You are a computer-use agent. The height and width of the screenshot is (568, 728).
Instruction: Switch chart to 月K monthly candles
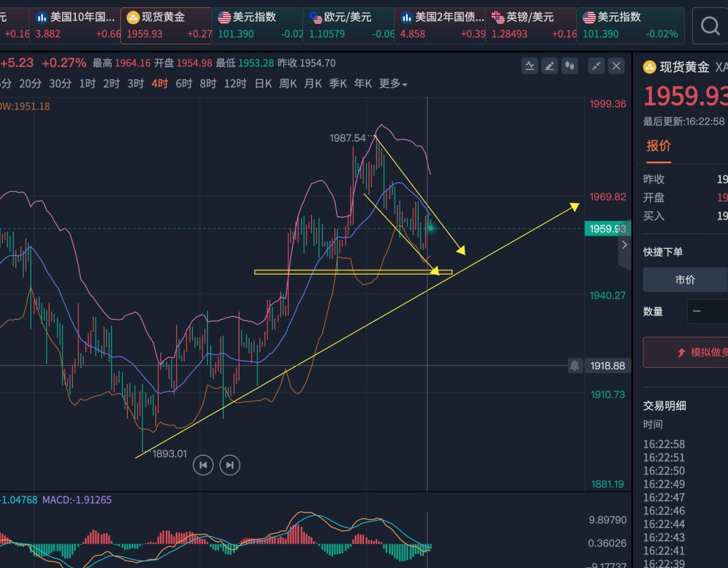coord(313,84)
